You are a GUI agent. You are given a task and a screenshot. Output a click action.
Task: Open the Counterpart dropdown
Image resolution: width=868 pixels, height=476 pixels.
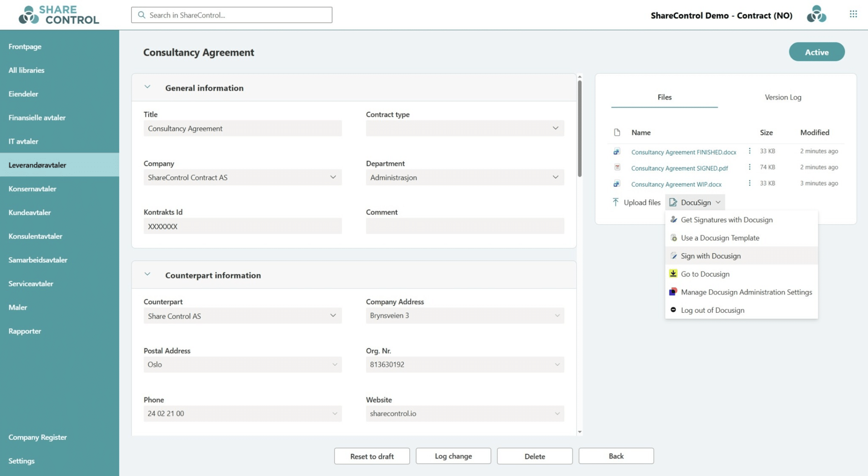click(242, 316)
